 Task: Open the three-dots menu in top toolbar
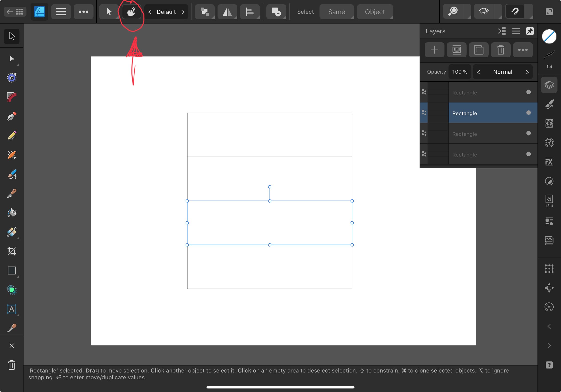click(84, 12)
